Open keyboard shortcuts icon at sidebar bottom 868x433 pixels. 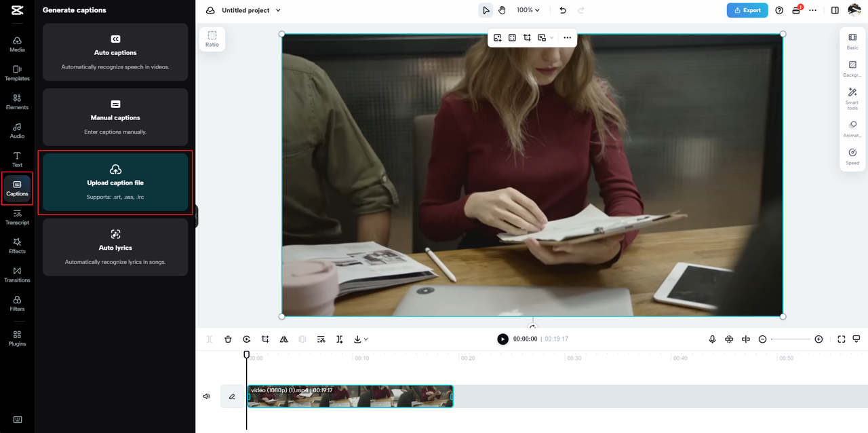point(17,419)
